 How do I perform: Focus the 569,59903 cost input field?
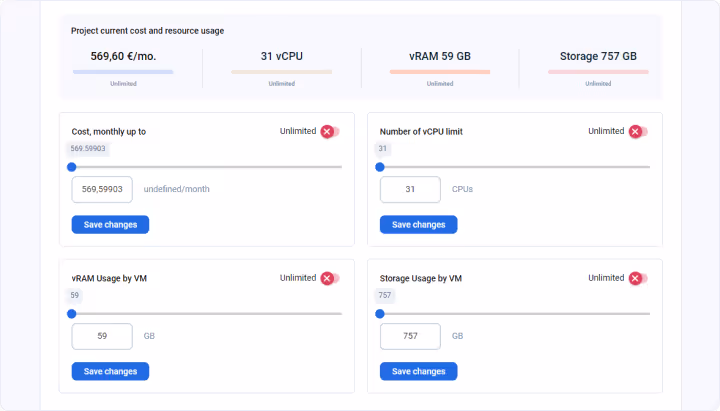point(102,189)
